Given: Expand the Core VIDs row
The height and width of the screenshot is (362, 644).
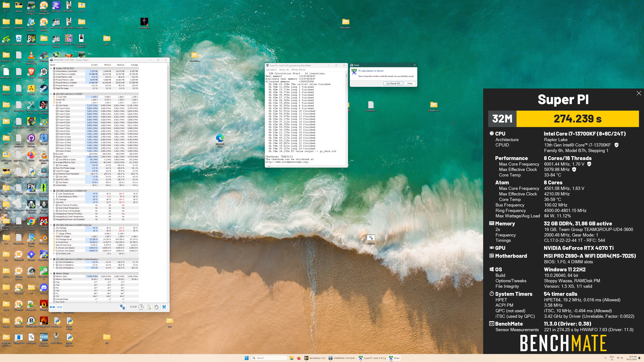Looking at the screenshot, I should click(x=54, y=97).
